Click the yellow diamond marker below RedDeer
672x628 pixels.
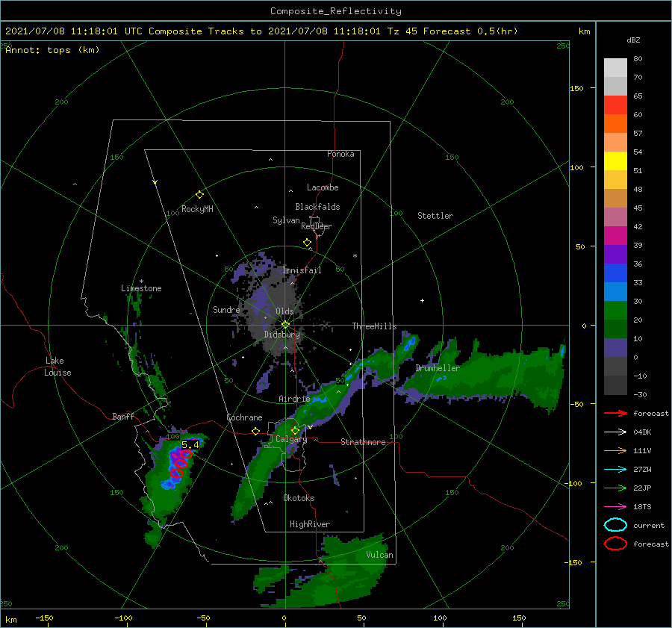[x=308, y=243]
